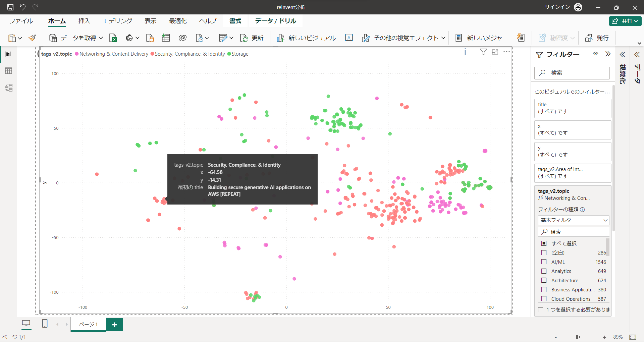Viewport: 644px width, 342px height.
Task: Click the mobile layout icon
Action: click(45, 324)
